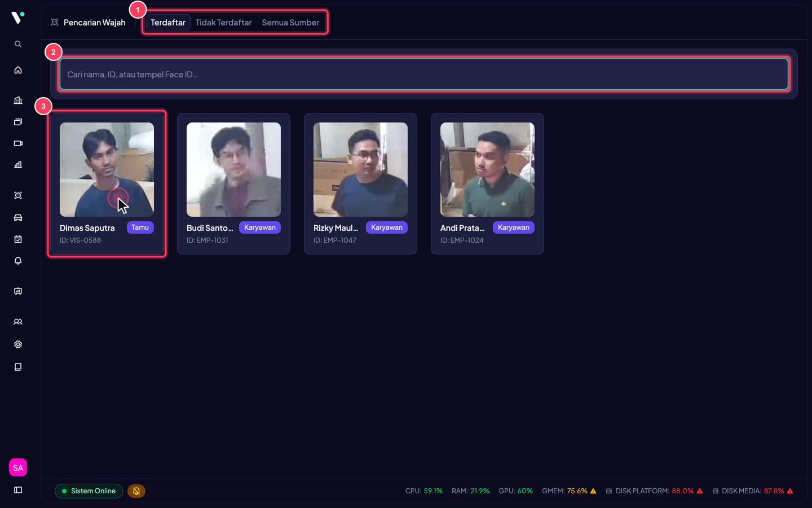Image resolution: width=812 pixels, height=508 pixels.
Task: Click the name Budi Santo...
Action: [210, 228]
